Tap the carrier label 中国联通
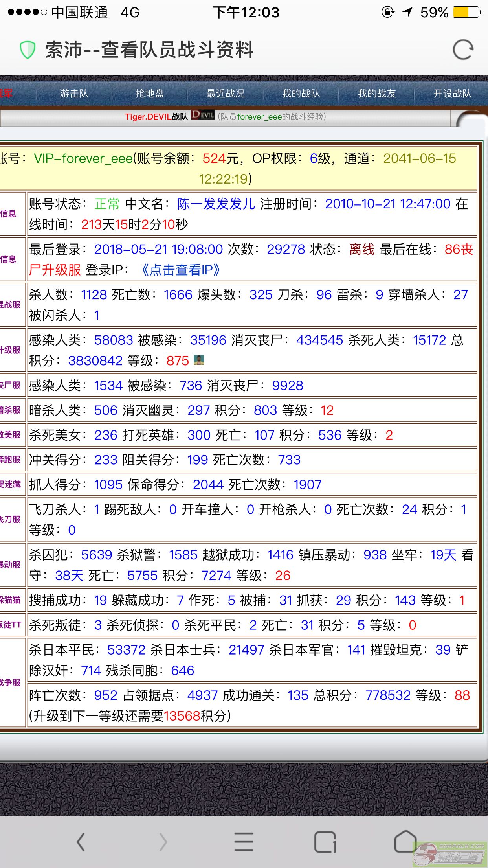488x868 pixels. (80, 12)
